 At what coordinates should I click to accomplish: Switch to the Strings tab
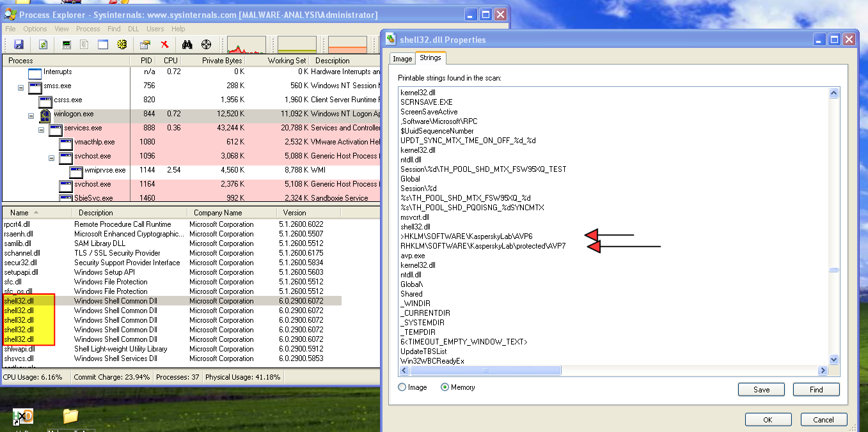(430, 58)
